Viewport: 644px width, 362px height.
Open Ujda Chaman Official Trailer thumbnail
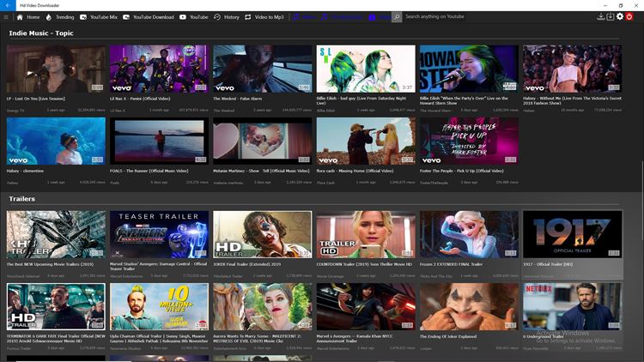[x=159, y=306]
